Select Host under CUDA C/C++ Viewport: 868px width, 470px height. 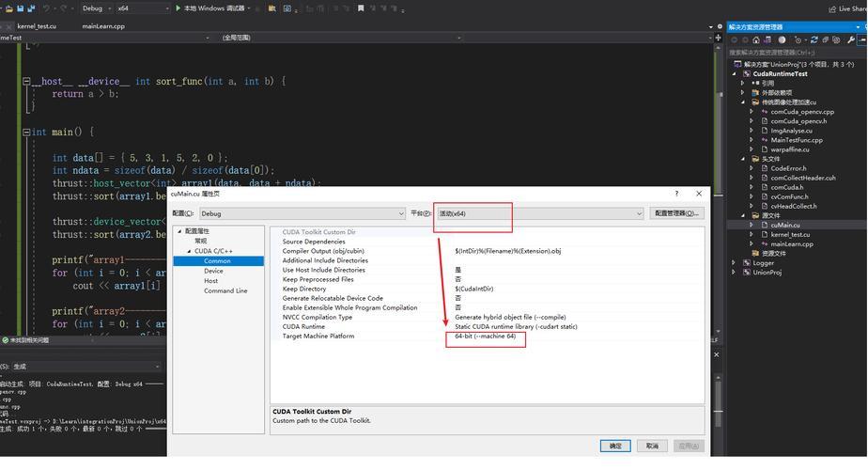(x=211, y=281)
